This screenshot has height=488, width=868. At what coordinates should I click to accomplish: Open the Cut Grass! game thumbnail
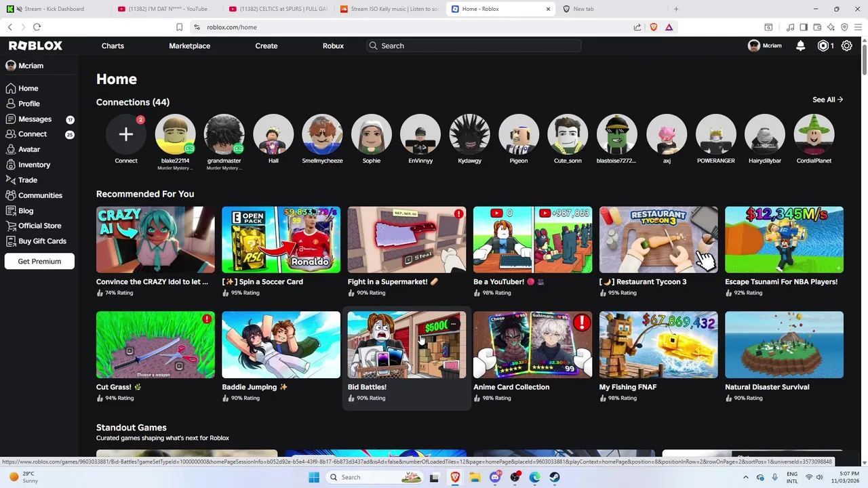point(155,345)
